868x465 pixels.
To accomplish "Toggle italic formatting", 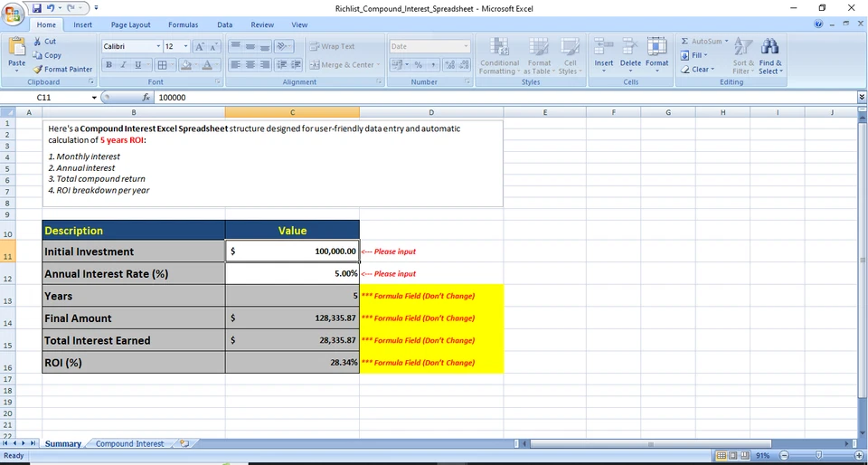I will pos(124,65).
